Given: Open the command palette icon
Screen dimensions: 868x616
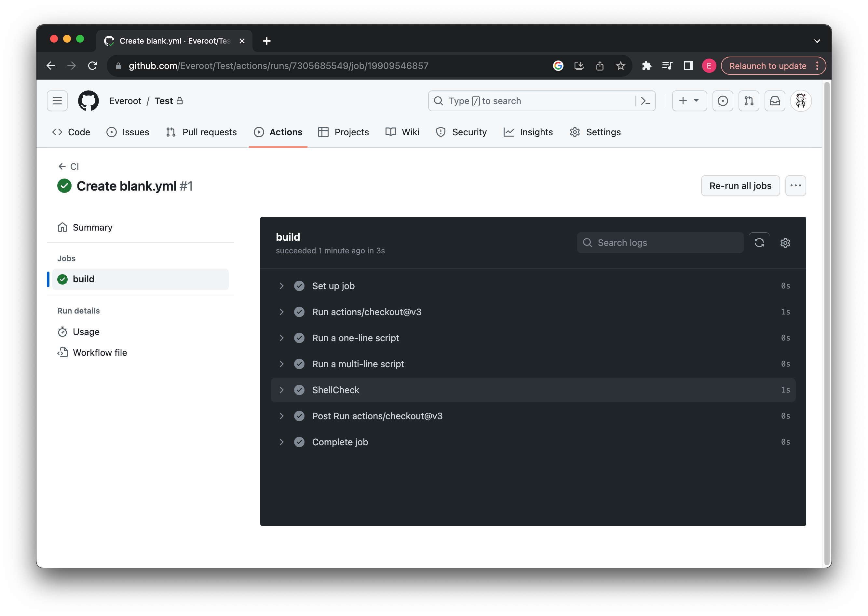Looking at the screenshot, I should pyautogui.click(x=645, y=101).
